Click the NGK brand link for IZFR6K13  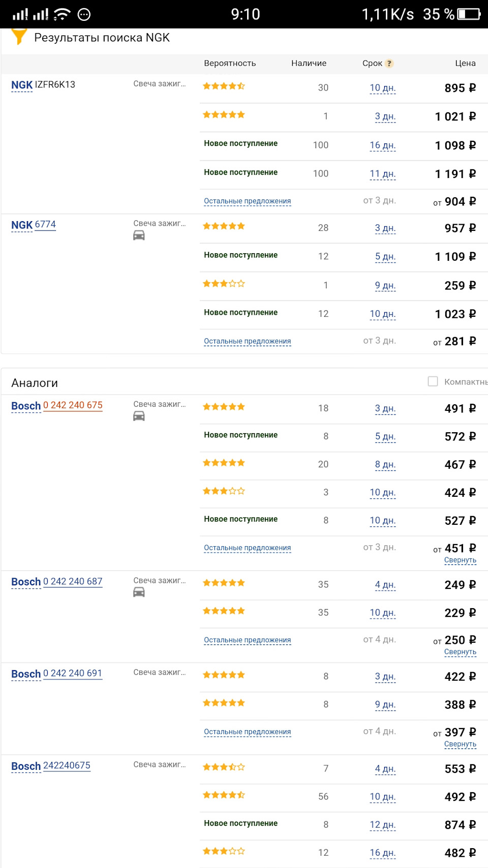pyautogui.click(x=22, y=85)
